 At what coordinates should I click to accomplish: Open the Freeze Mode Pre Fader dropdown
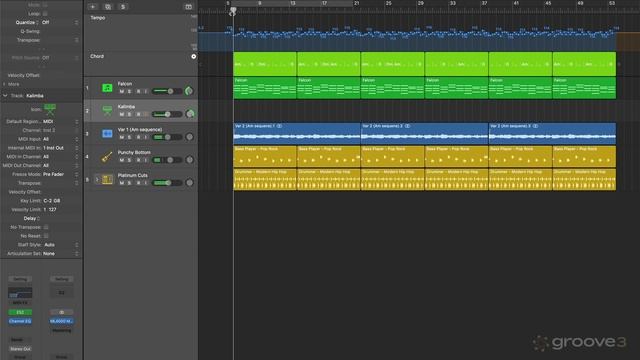click(x=60, y=174)
